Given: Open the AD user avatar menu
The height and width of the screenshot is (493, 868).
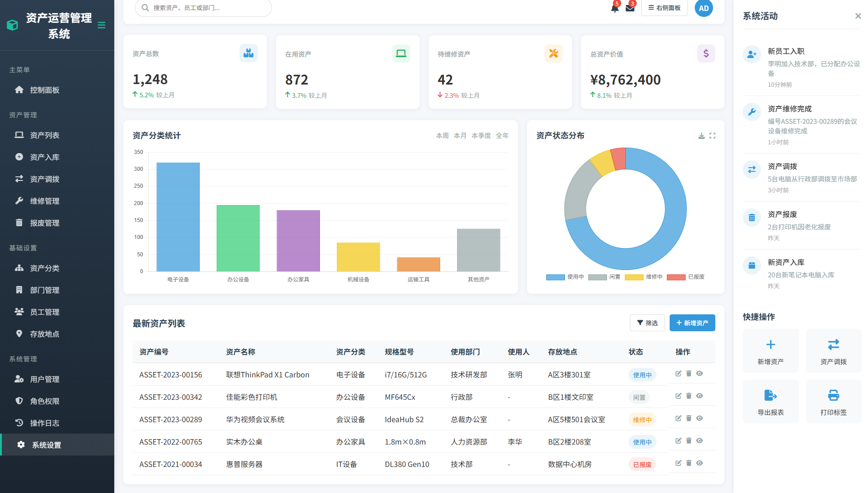Looking at the screenshot, I should point(703,8).
